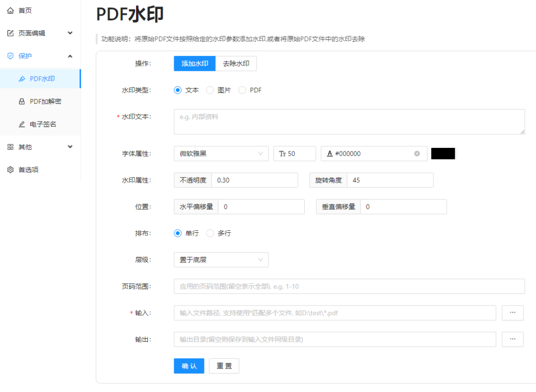Click the font color A icon
The width and height of the screenshot is (536, 392).
330,154
